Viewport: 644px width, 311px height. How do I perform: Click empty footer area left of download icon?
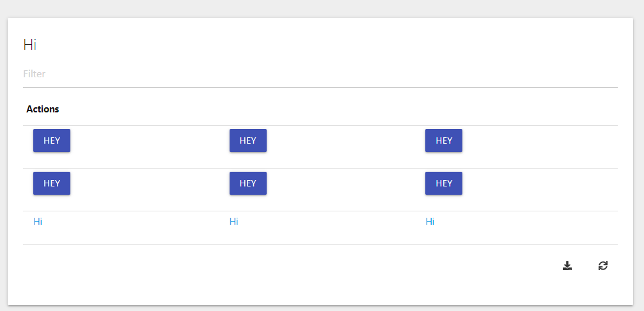[288, 266]
